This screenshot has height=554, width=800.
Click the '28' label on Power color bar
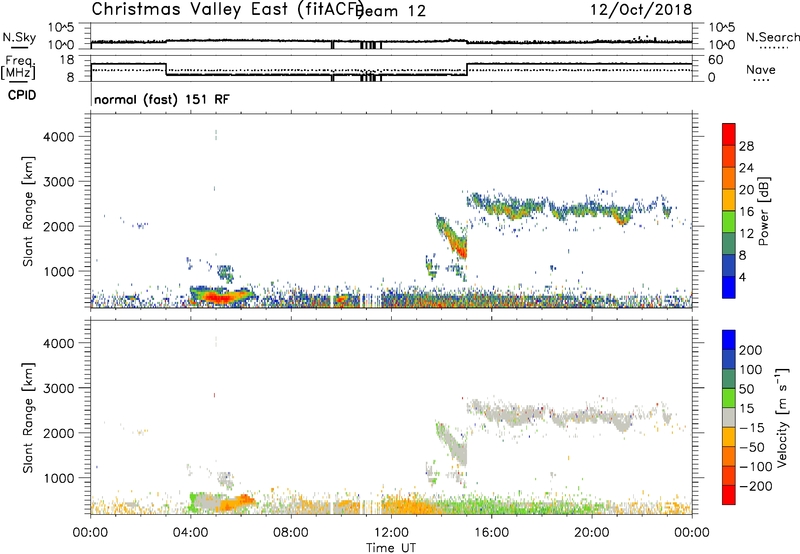(x=746, y=146)
